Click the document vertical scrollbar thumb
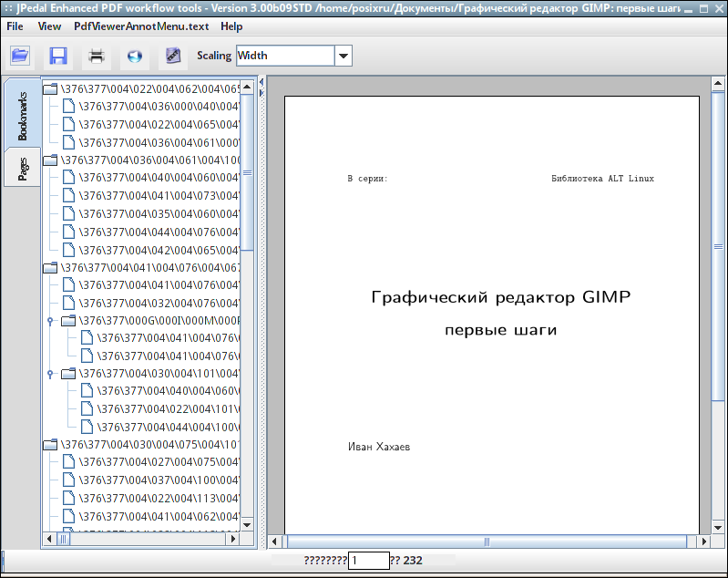 (718, 247)
